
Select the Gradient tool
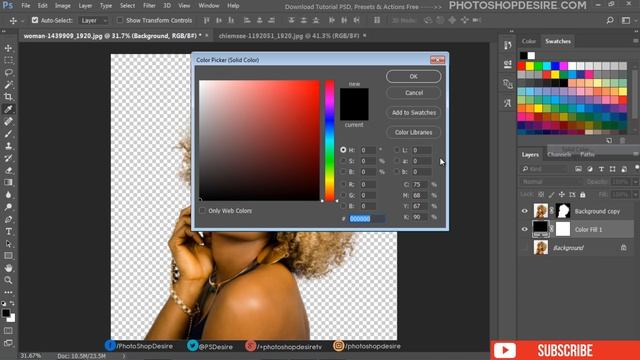coord(8,182)
